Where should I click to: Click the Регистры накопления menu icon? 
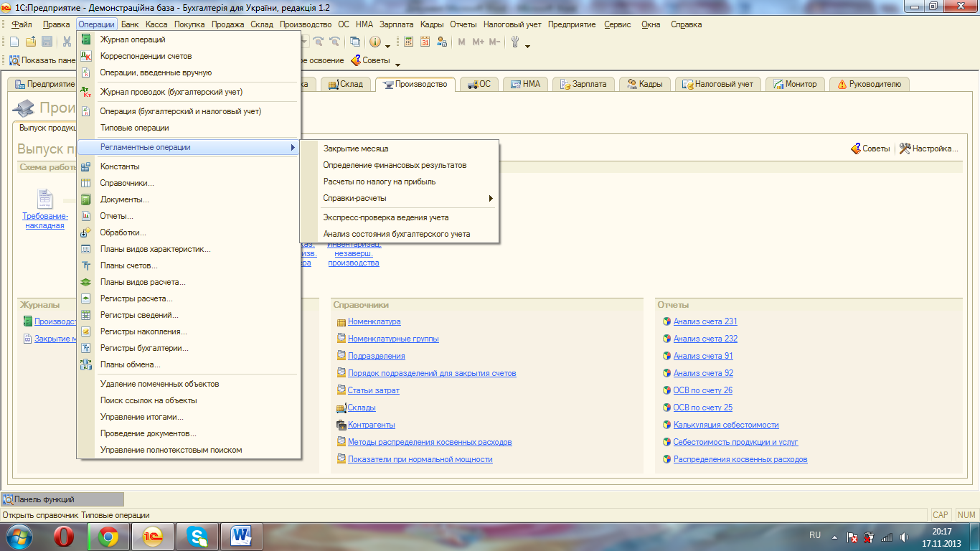point(86,331)
